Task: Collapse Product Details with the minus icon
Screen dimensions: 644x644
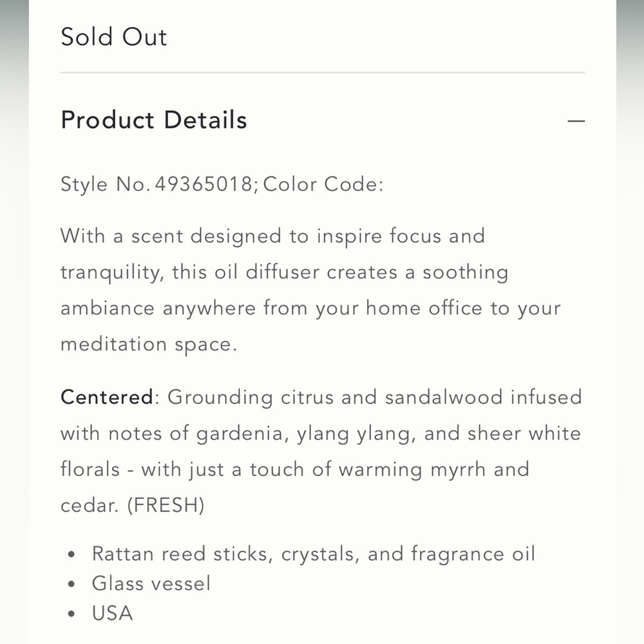Action: click(x=576, y=121)
